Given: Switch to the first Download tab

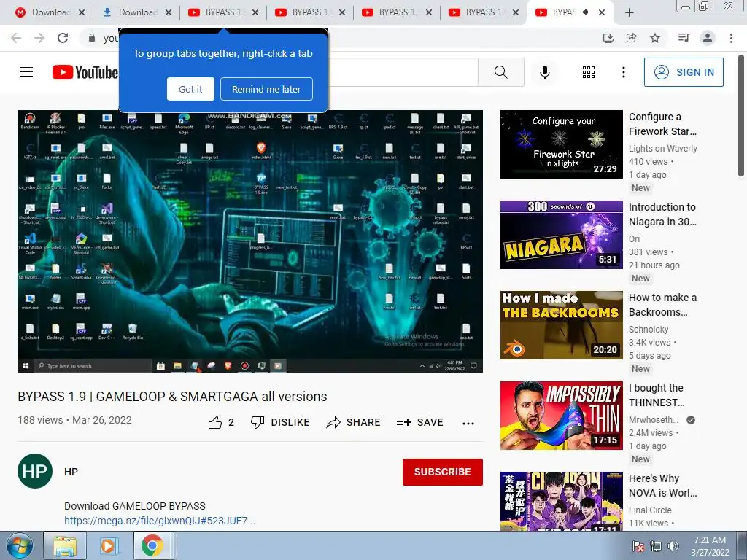Looking at the screenshot, I should pyautogui.click(x=50, y=12).
